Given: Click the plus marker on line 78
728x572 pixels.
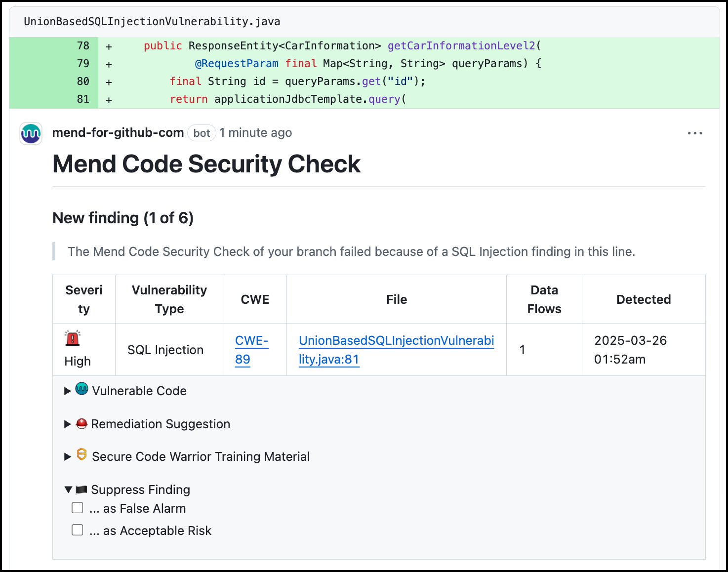Looking at the screenshot, I should point(109,46).
